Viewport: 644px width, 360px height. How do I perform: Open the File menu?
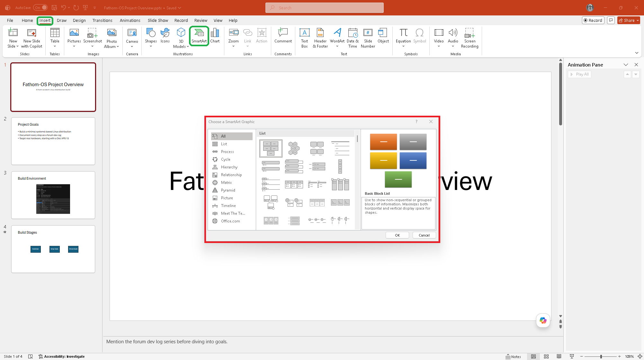pyautogui.click(x=10, y=20)
